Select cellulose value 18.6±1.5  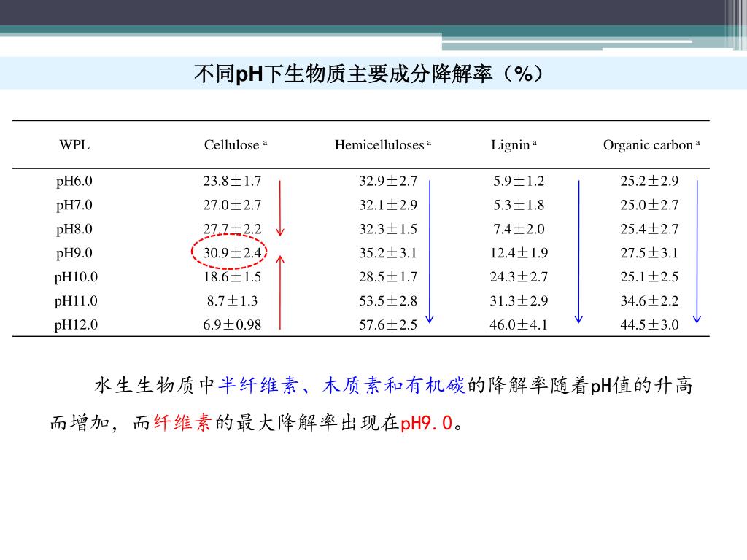pos(232,276)
